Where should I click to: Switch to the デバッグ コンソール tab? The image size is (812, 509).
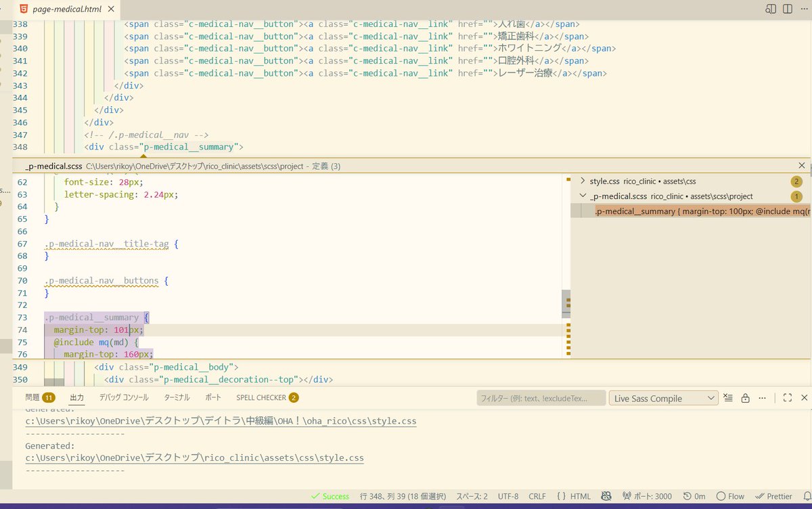[x=124, y=397]
